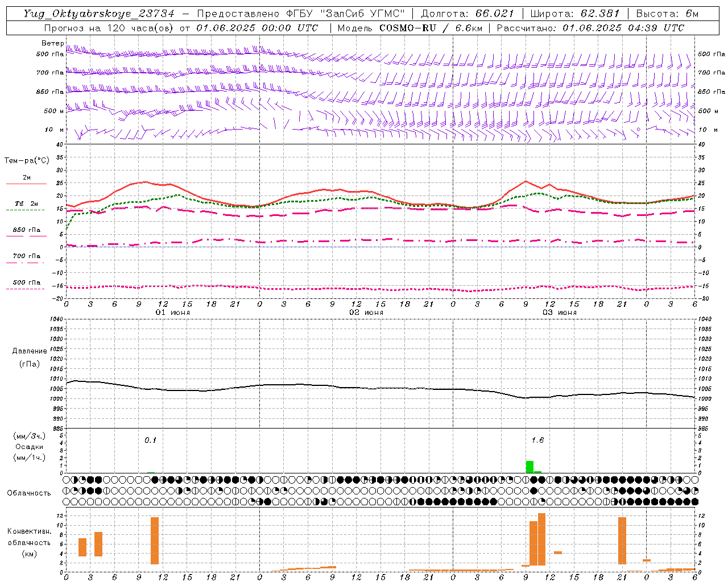Select the Тем-ра(°C) temperature panel label
Screen dimensions: 728x582
click(27, 161)
